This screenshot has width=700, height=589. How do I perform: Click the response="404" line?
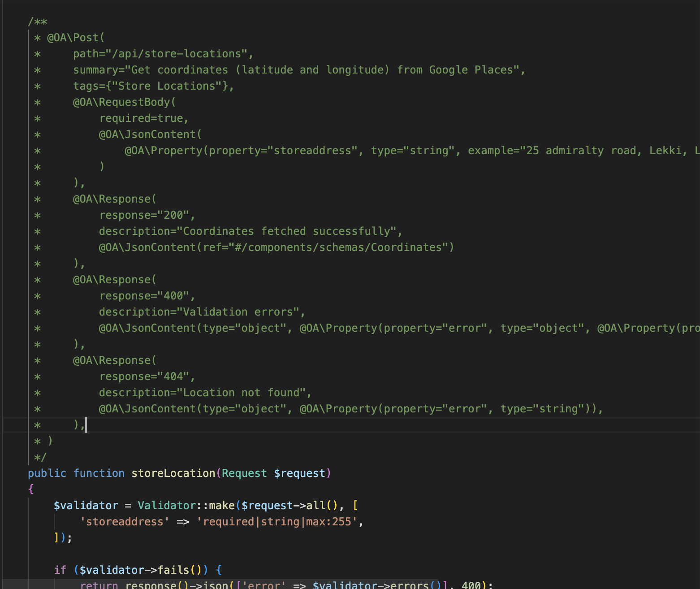pyautogui.click(x=147, y=377)
